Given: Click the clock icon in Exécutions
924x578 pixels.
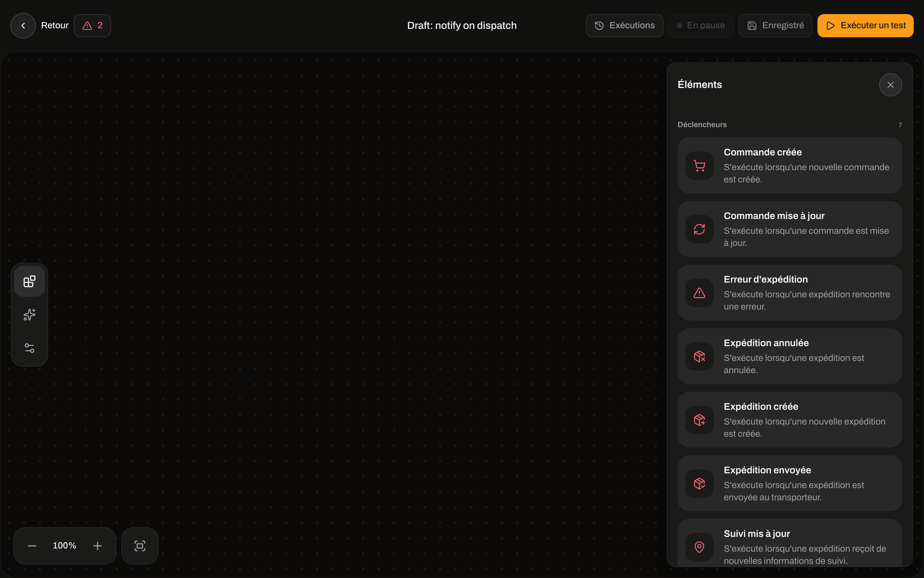Looking at the screenshot, I should click(599, 26).
